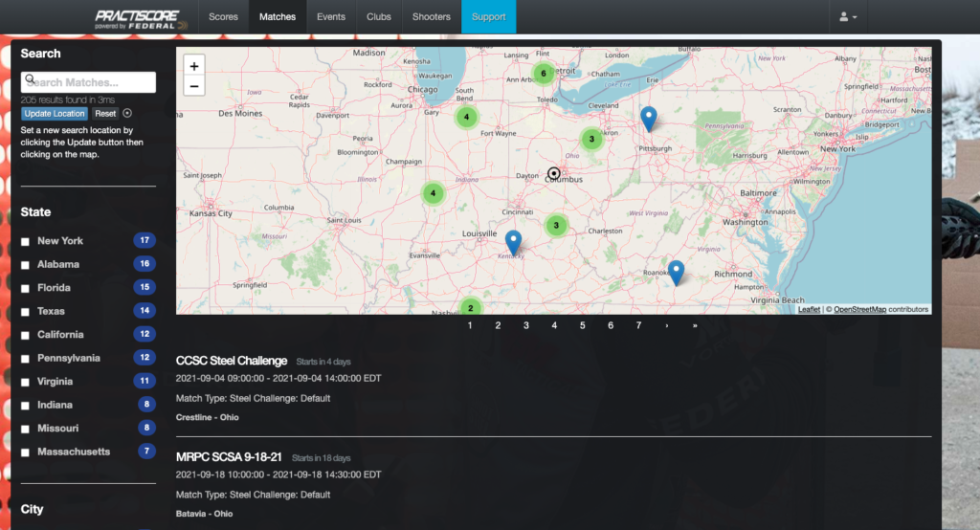Enable the Massachusetts state checkbox
Screen dimensions: 980x530
click(25, 453)
